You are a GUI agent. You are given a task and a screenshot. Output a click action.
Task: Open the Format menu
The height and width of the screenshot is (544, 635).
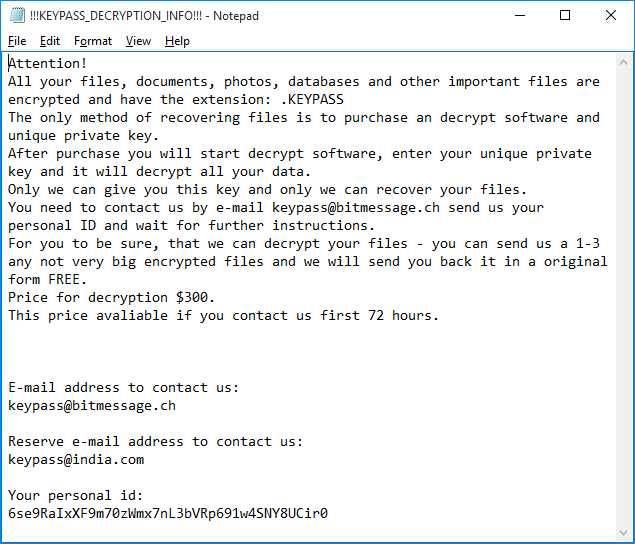click(x=93, y=41)
